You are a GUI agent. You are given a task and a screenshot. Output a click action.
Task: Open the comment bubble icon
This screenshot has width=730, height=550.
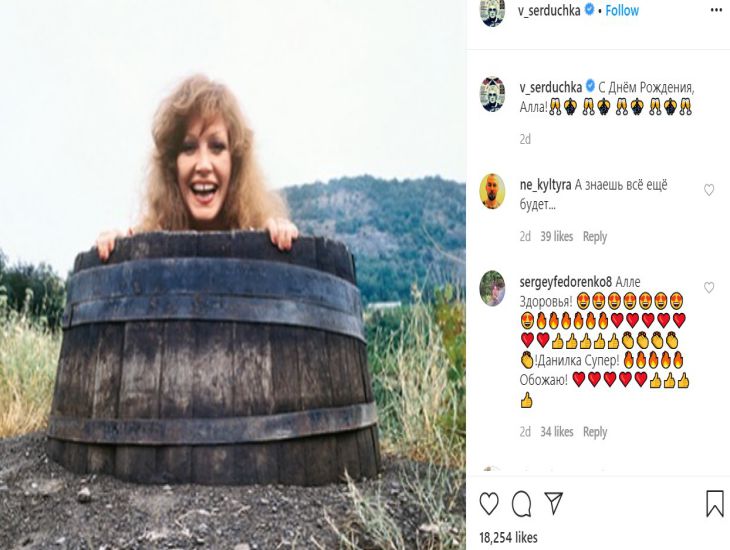click(x=522, y=503)
